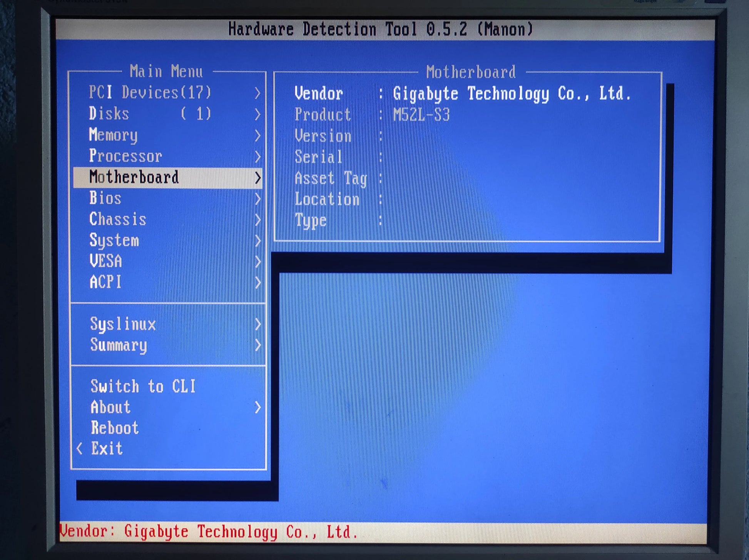Screen dimensions: 749x560
Task: Click the chevron beside Syslinux
Action: pos(257,325)
